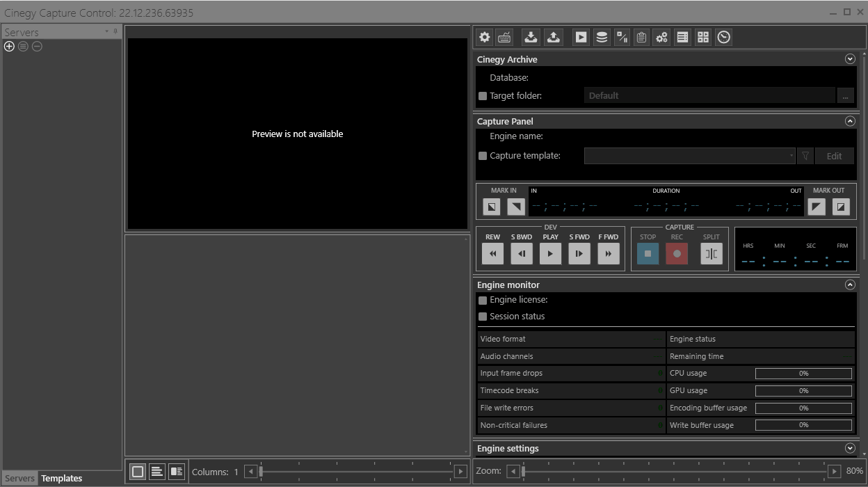Expand the Cinegy Archive section
868x487 pixels.
pyautogui.click(x=849, y=59)
